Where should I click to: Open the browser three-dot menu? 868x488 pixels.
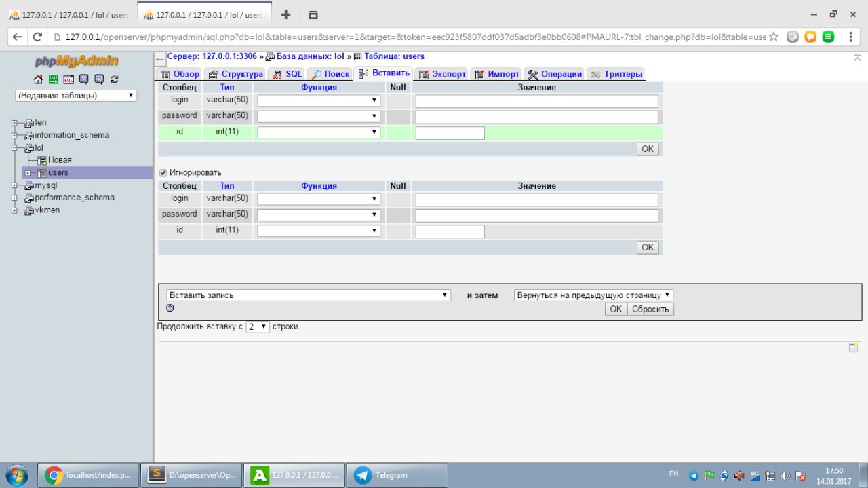coord(850,37)
